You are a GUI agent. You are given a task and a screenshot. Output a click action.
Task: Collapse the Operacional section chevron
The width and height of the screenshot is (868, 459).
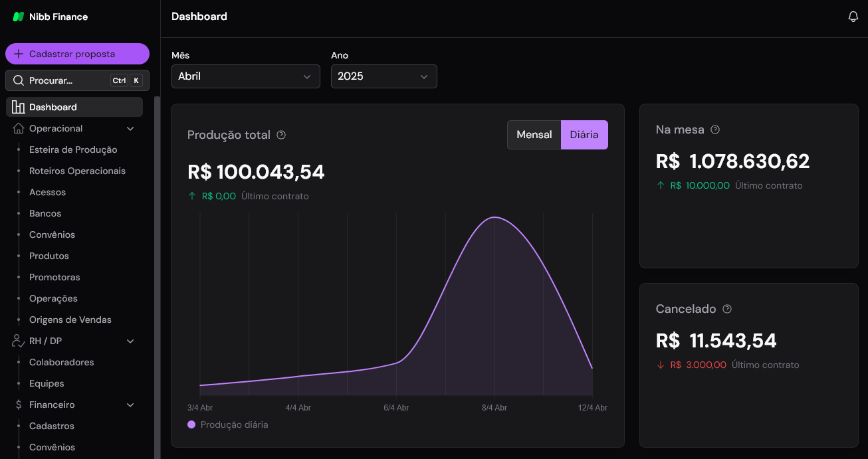tap(130, 128)
